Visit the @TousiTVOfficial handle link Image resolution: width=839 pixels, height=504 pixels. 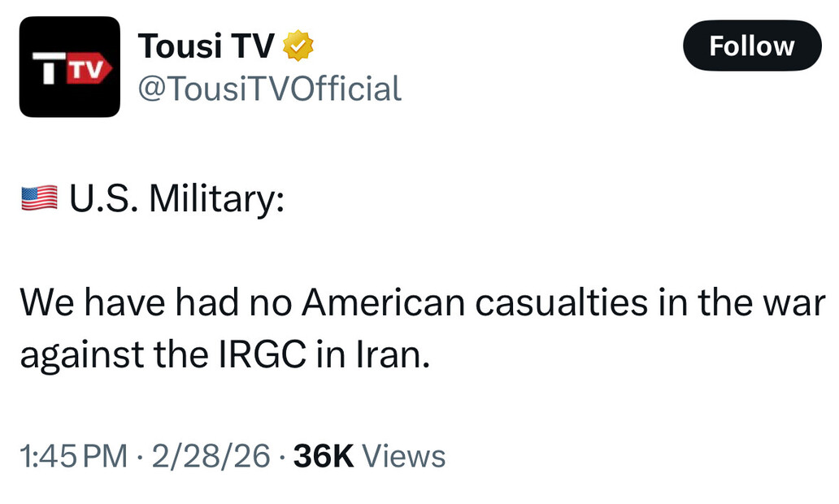[x=270, y=88]
